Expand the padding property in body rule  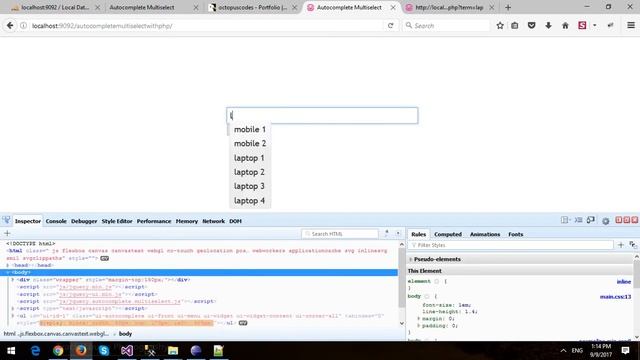click(x=418, y=326)
